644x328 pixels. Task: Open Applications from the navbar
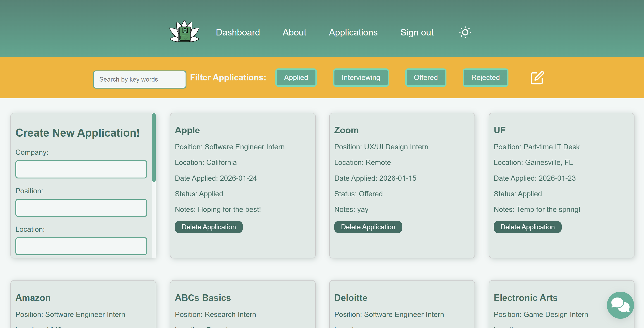tap(353, 33)
